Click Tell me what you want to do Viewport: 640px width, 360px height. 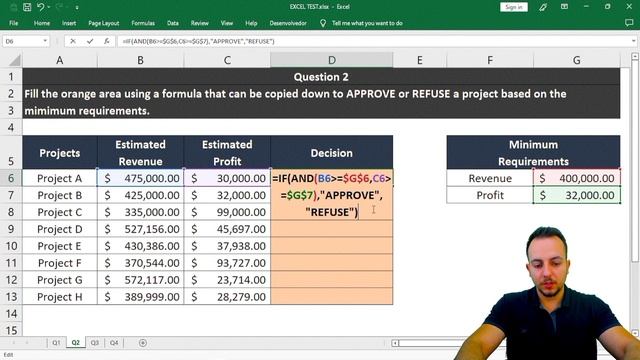[x=367, y=23]
